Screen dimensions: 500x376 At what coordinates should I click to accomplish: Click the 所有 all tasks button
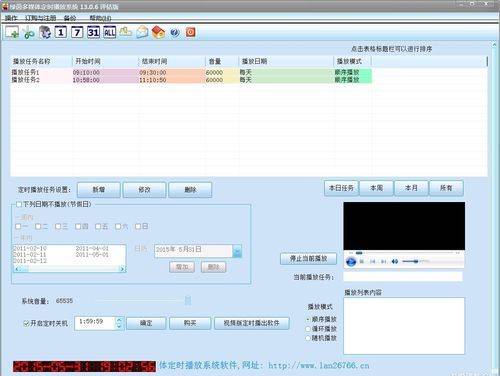click(446, 188)
